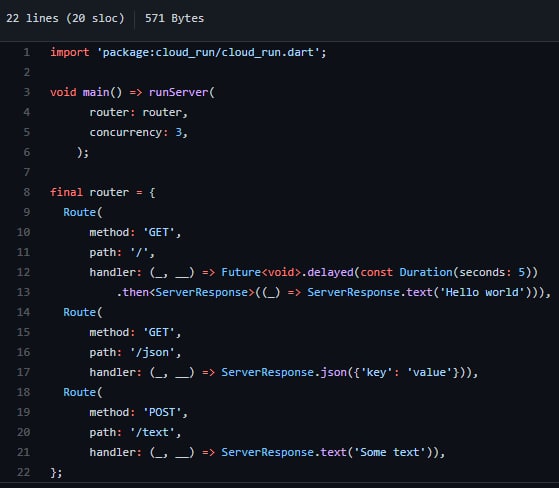Click line number 6 in gutter
559x488 pixels.
[27, 152]
